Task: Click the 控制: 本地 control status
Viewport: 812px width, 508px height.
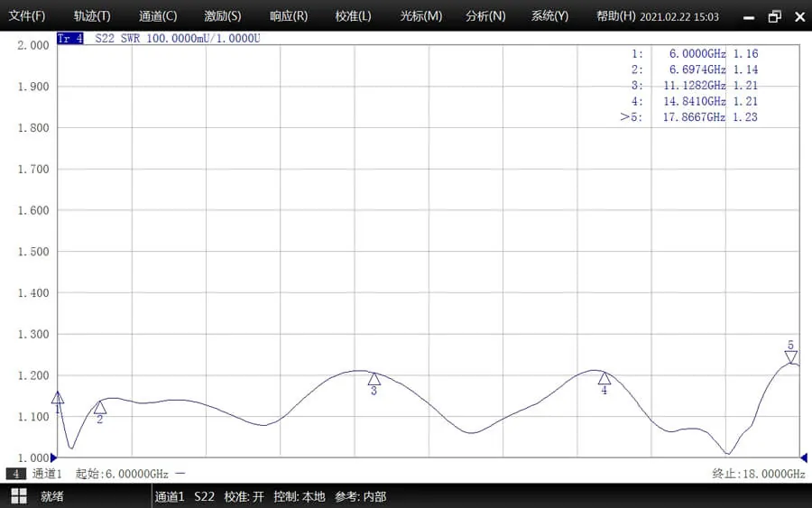Action: click(x=300, y=496)
